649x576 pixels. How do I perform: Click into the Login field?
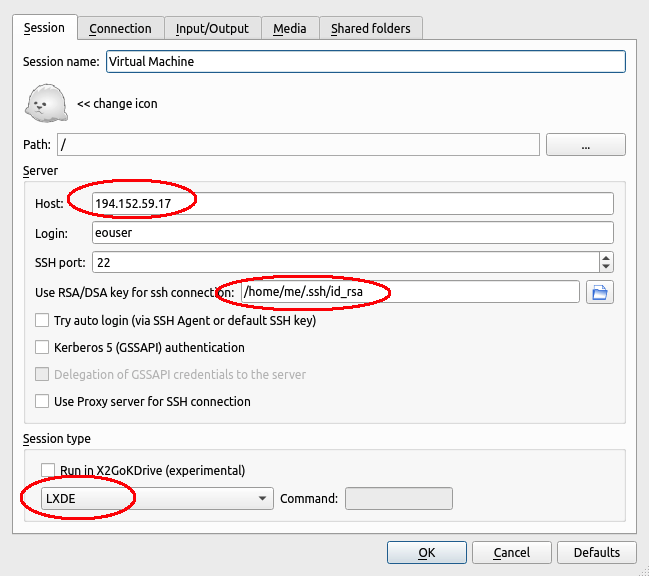click(x=351, y=233)
